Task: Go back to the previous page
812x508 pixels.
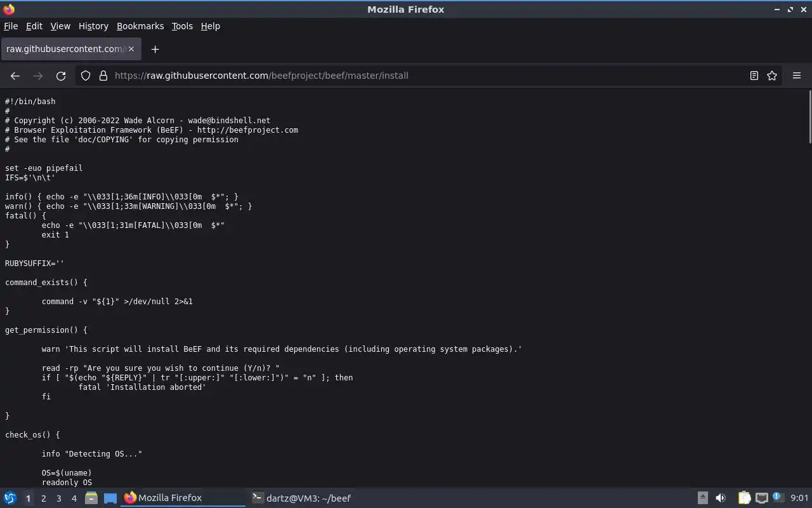Action: pos(15,76)
